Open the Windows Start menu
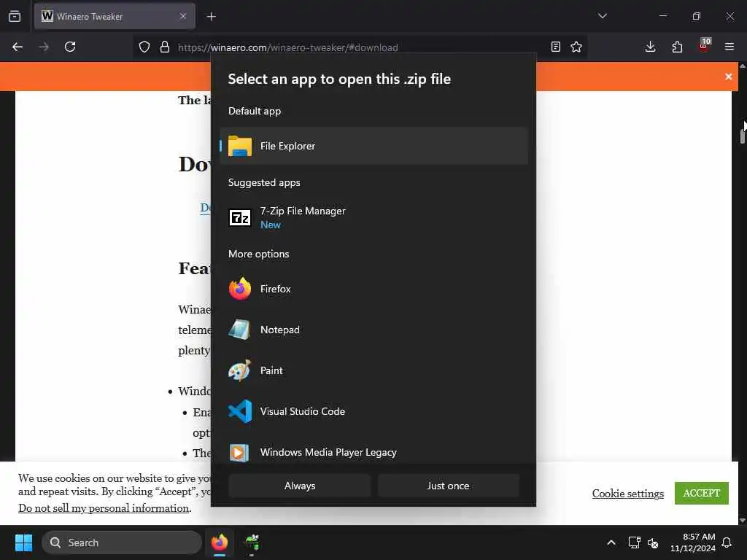747x560 pixels. [x=23, y=542]
